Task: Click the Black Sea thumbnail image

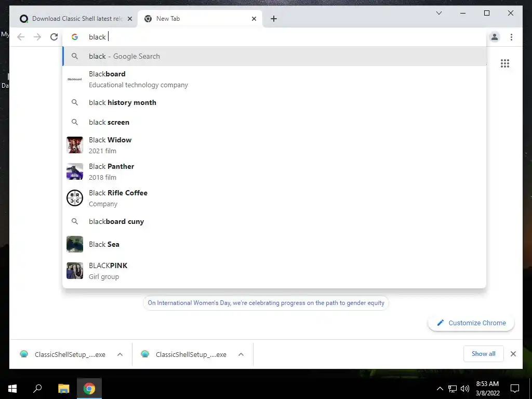Action: [75, 244]
